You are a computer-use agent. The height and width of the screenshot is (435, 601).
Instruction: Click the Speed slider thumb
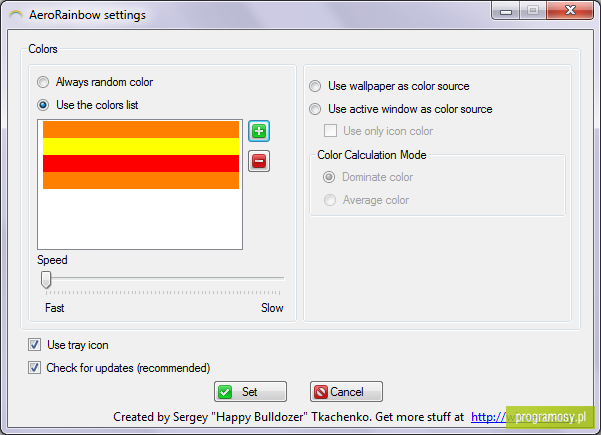pyautogui.click(x=46, y=280)
